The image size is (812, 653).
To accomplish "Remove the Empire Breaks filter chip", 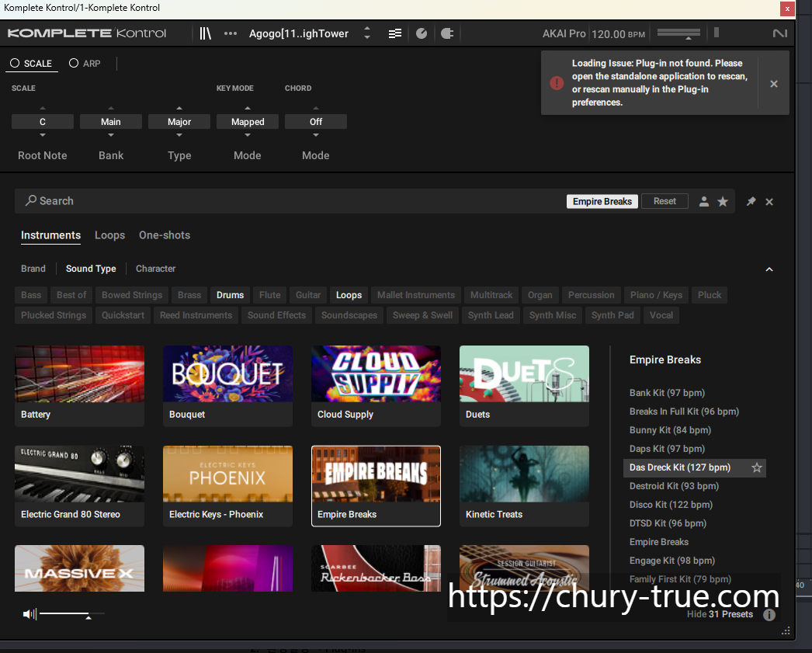I will 602,201.
